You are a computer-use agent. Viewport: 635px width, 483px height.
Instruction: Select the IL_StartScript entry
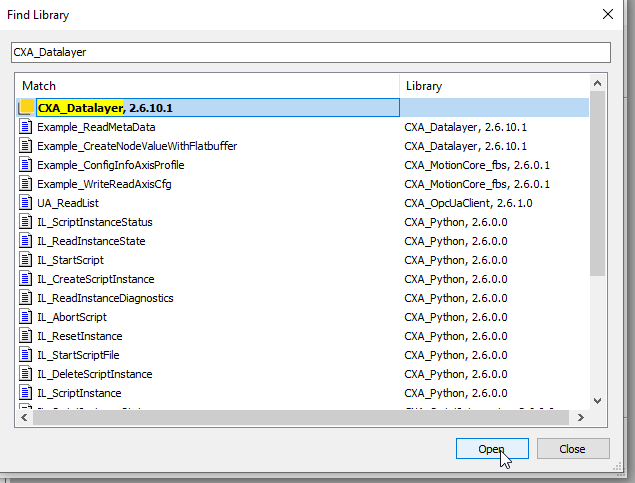coord(70,260)
